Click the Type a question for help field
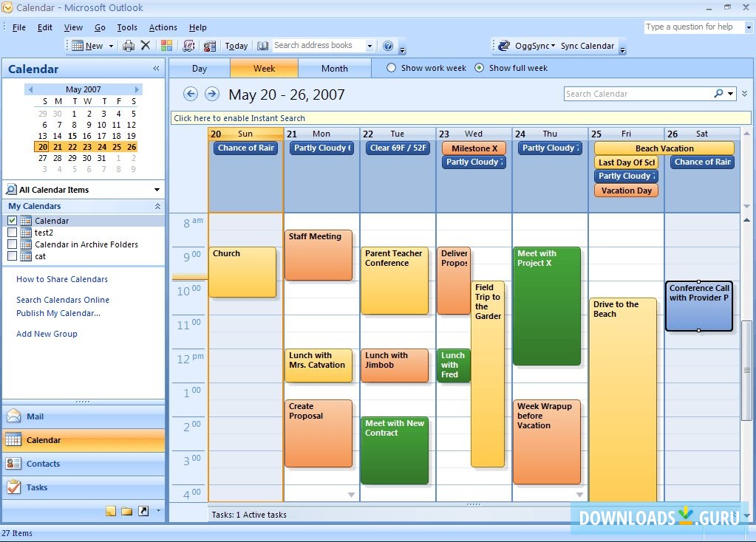756x542 pixels. [x=693, y=27]
